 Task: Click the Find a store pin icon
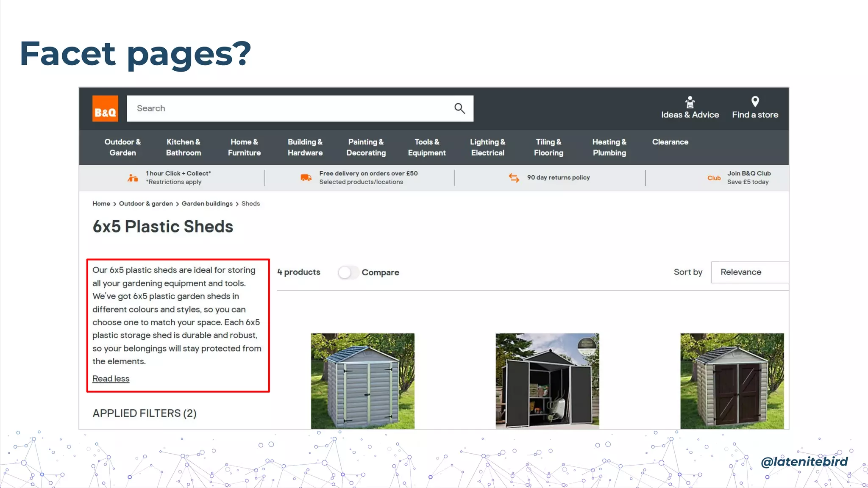tap(755, 102)
